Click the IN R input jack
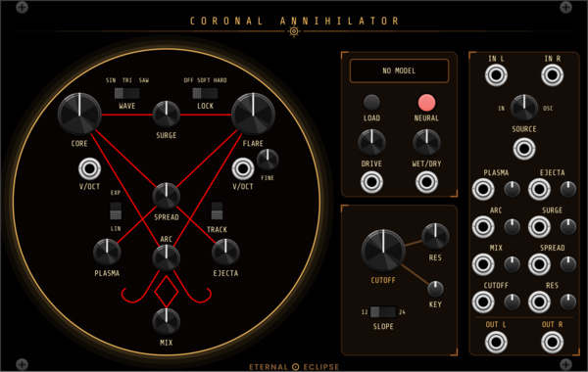Image resolution: width=588 pixels, height=372 pixels. [552, 75]
